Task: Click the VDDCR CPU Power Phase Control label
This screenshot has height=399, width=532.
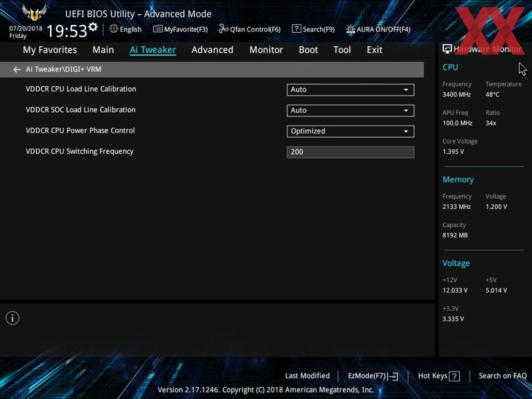Action: tap(80, 130)
